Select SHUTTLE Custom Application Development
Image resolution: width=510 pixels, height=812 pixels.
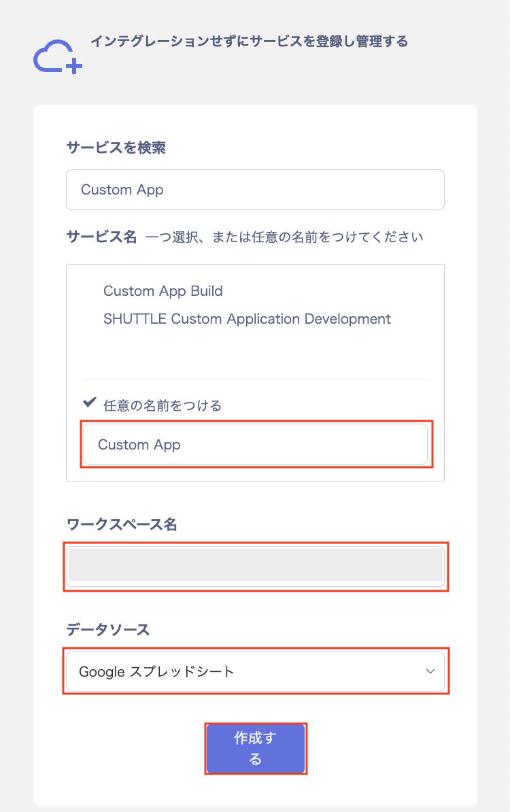point(247,319)
